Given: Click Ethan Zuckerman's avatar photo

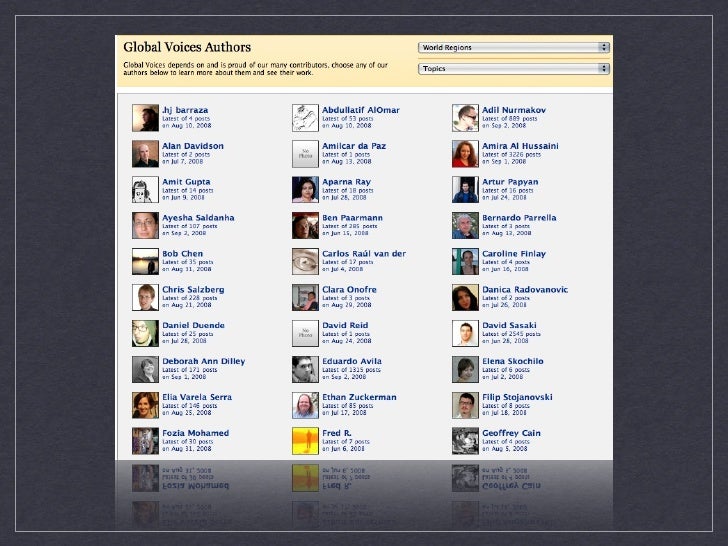Looking at the screenshot, I should (x=306, y=405).
